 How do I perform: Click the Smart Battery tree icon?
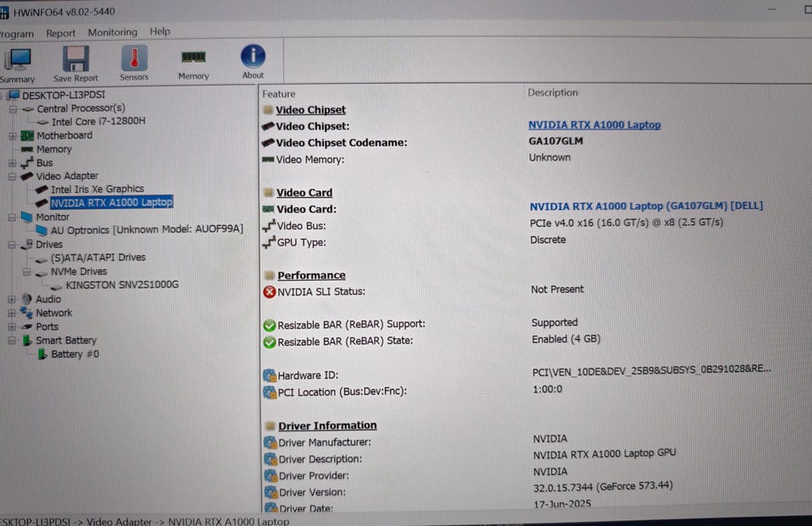[x=26, y=340]
